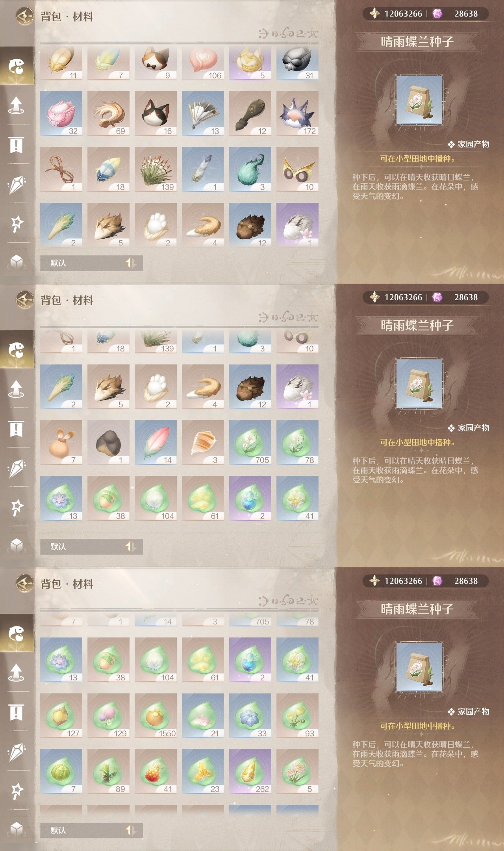Pick the red berry seed with count 41
This screenshot has width=504, height=851.
[156, 771]
